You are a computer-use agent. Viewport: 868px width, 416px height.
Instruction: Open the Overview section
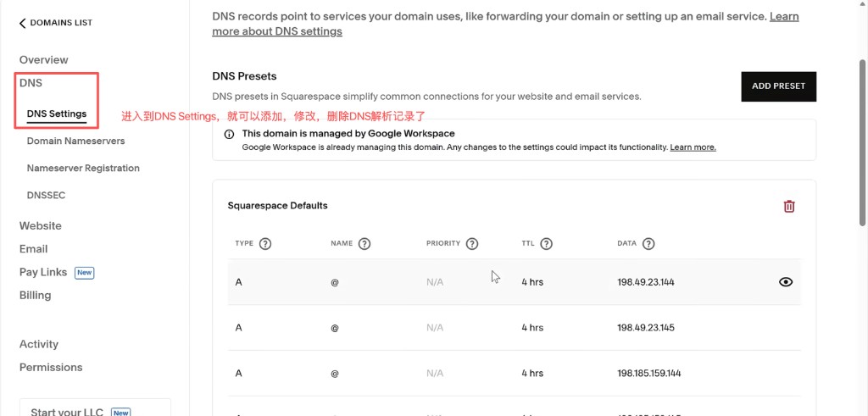44,60
